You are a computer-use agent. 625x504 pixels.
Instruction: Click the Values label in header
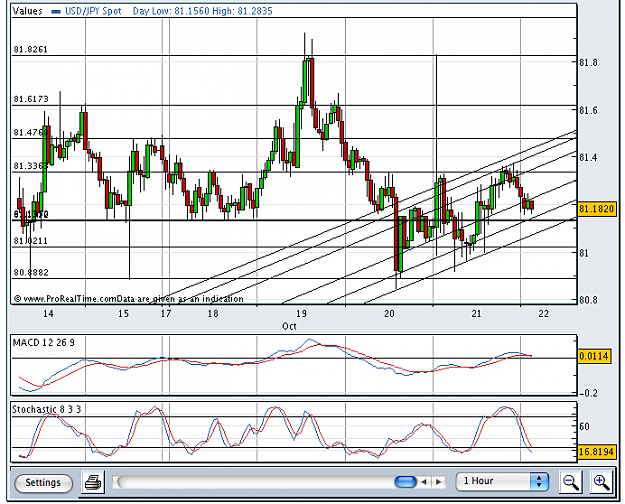pos(28,11)
